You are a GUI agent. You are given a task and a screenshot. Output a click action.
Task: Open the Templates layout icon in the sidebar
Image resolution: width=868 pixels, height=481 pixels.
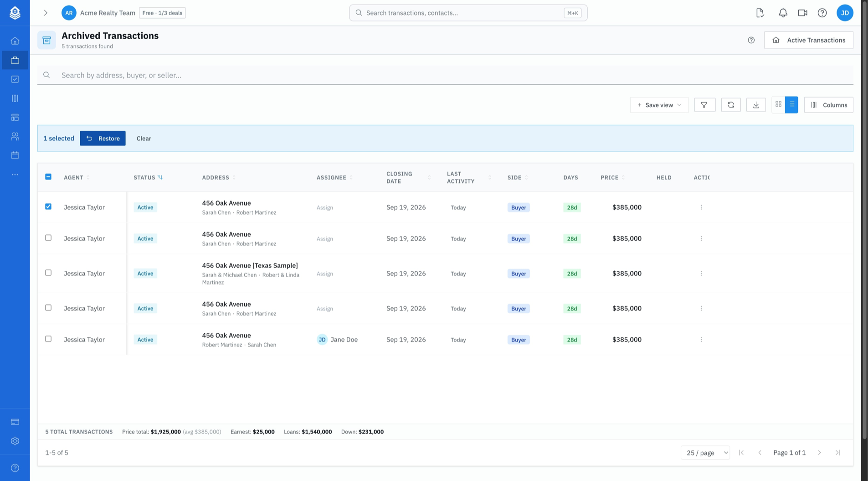pos(15,118)
